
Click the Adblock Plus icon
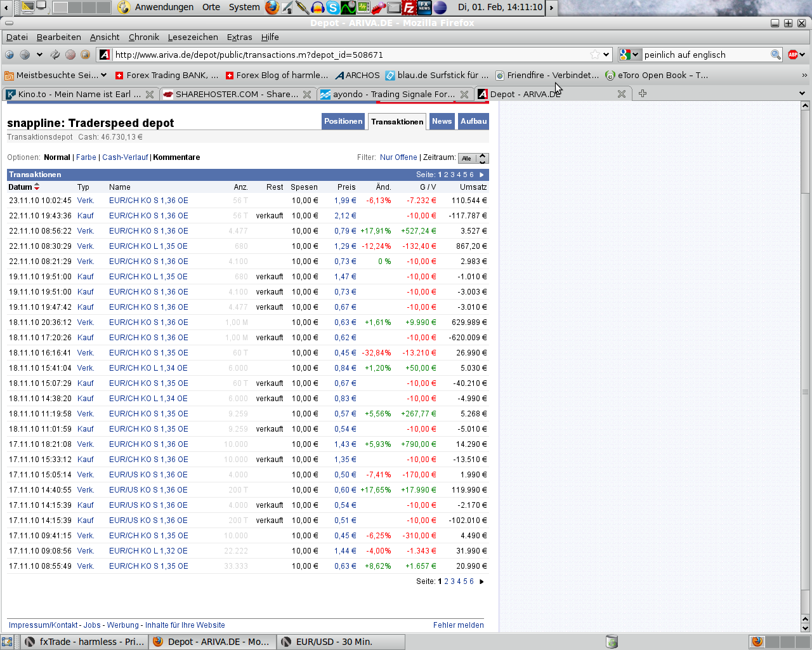click(x=794, y=55)
